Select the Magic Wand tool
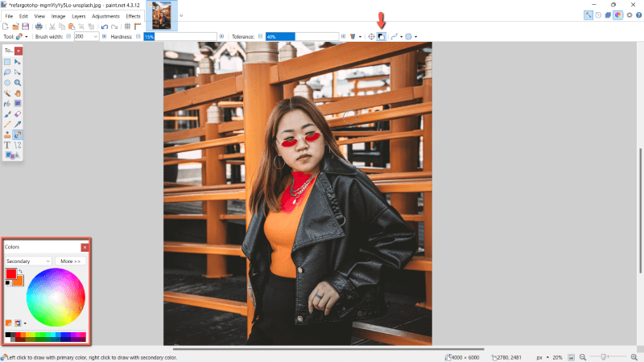 tap(7, 93)
